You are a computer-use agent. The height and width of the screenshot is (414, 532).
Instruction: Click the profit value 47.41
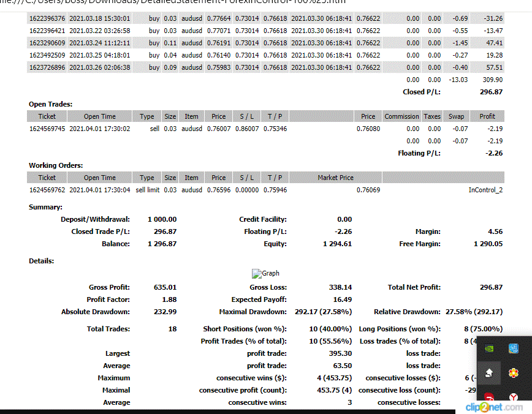click(x=495, y=43)
